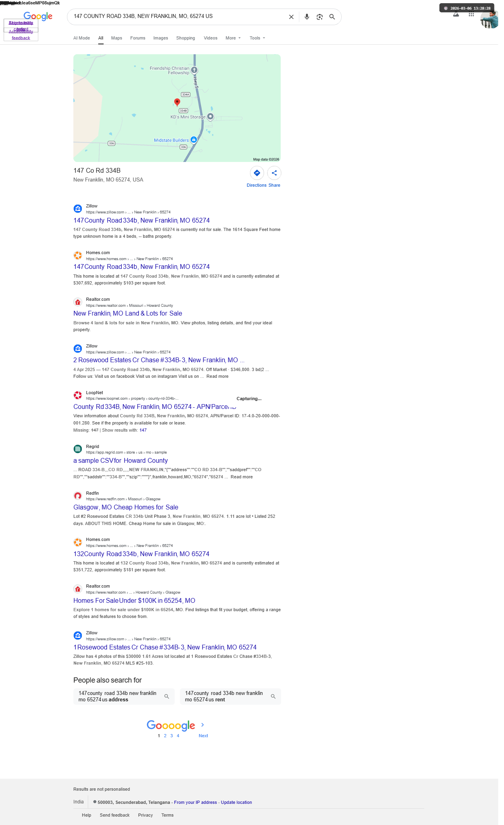Open Homes.com '147 County Road 334b' result
This screenshot has height=825, width=504.
pos(142,267)
